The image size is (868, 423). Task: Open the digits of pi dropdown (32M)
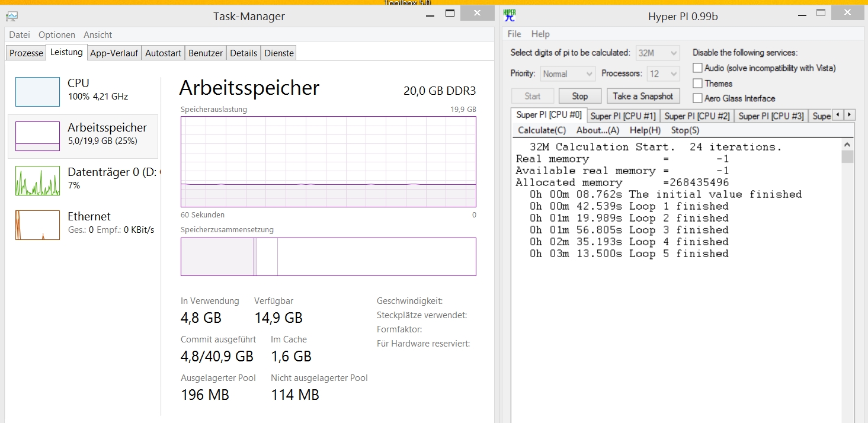point(657,53)
